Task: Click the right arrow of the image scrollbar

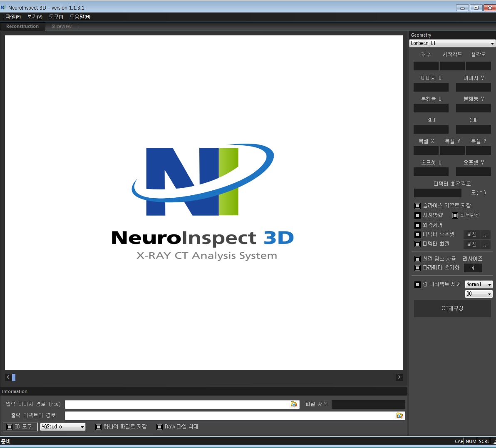Action: click(x=399, y=377)
